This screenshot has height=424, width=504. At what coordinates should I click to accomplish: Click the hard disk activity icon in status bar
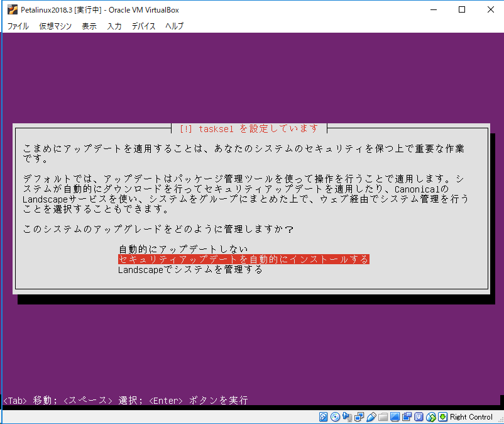click(322, 416)
